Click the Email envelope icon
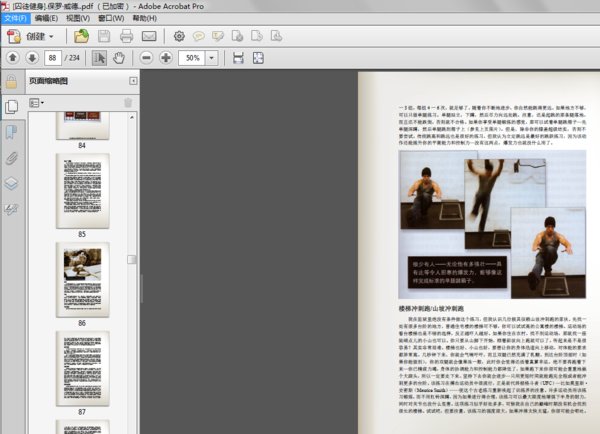Viewport: 600px width, 434px height. pyautogui.click(x=148, y=36)
